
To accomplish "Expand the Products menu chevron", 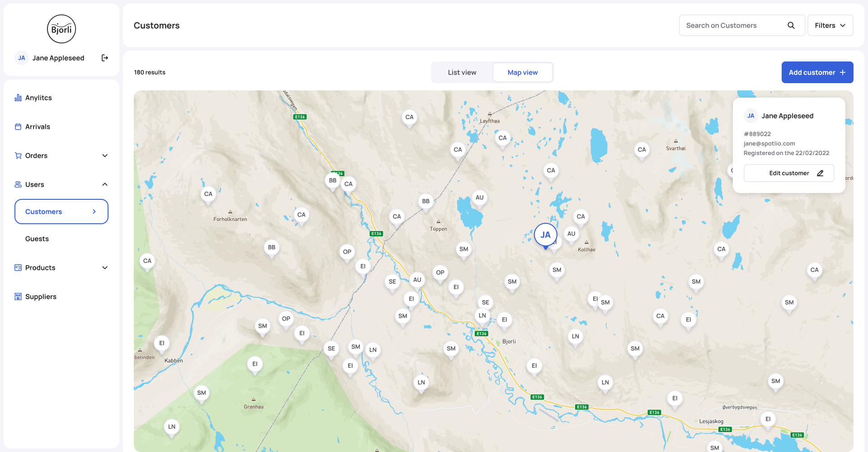I will (105, 268).
